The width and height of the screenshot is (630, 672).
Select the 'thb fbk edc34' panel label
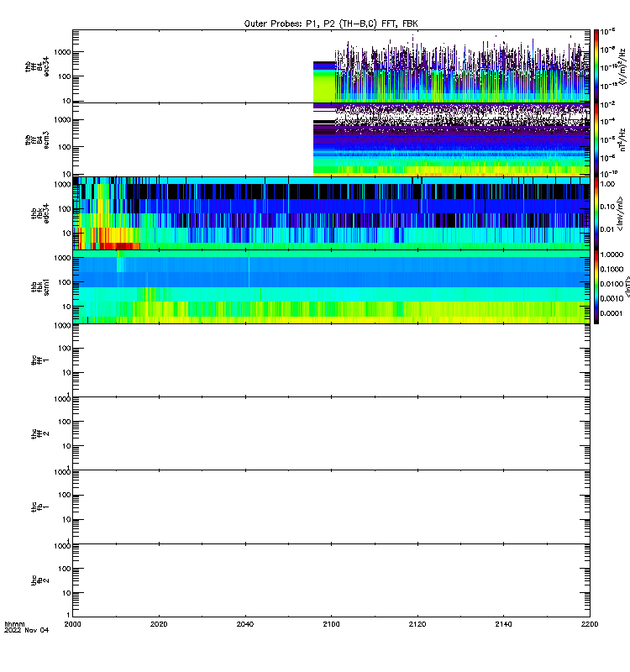[40, 213]
